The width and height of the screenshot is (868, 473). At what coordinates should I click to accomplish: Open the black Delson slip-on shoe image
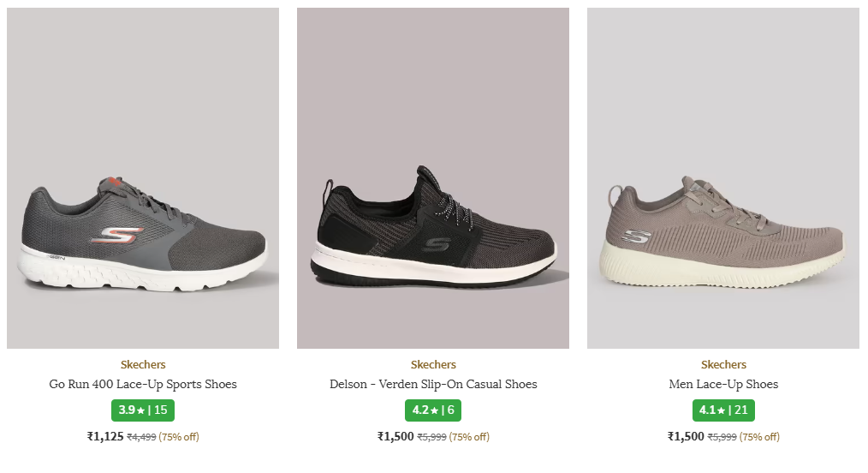click(433, 178)
